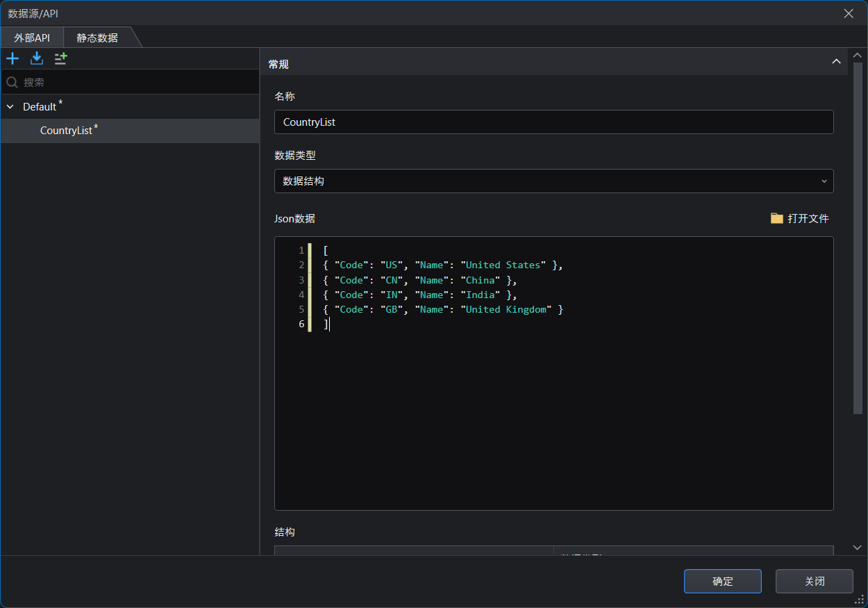868x608 pixels.
Task: Click the 关闭 button
Action: [x=815, y=582]
